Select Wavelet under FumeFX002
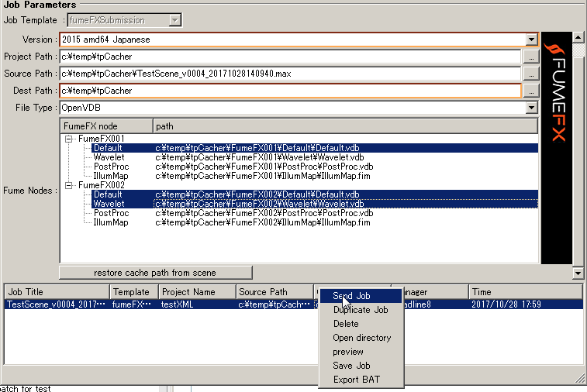Image resolution: width=587 pixels, height=392 pixels. 109,204
